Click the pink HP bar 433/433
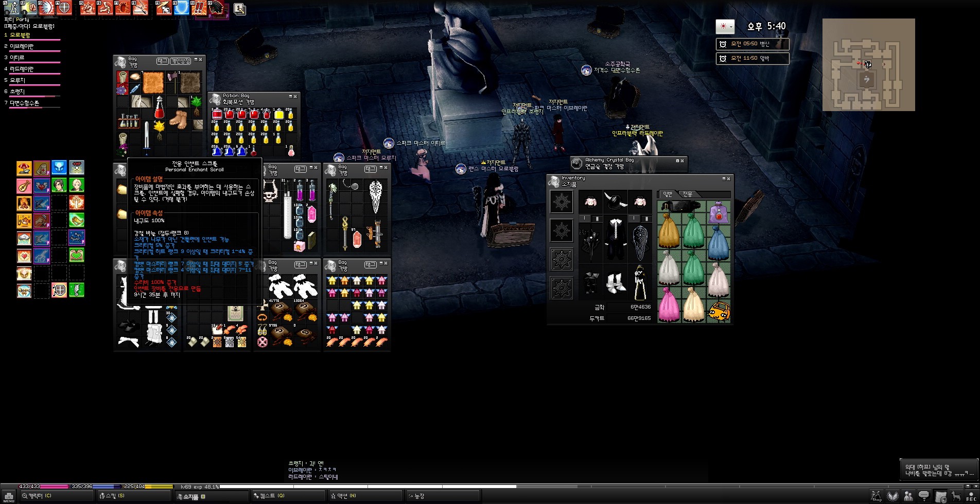Viewport: 980px width, 504px height. coord(43,486)
